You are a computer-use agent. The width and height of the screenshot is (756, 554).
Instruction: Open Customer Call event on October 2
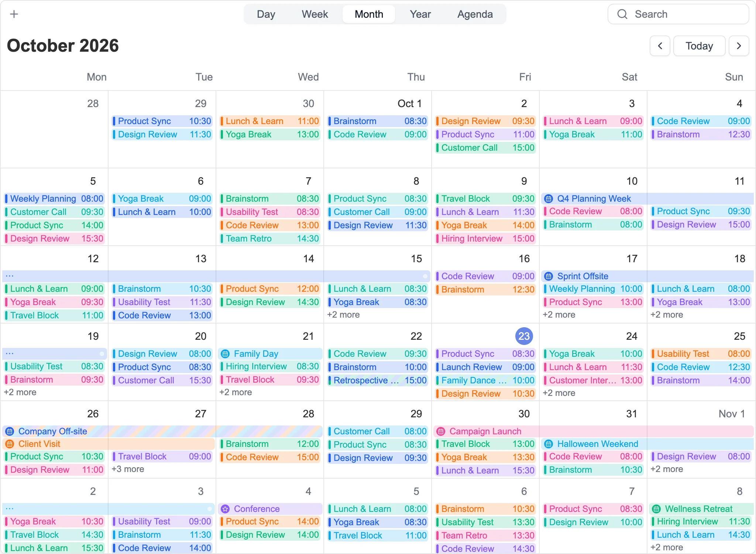click(485, 148)
